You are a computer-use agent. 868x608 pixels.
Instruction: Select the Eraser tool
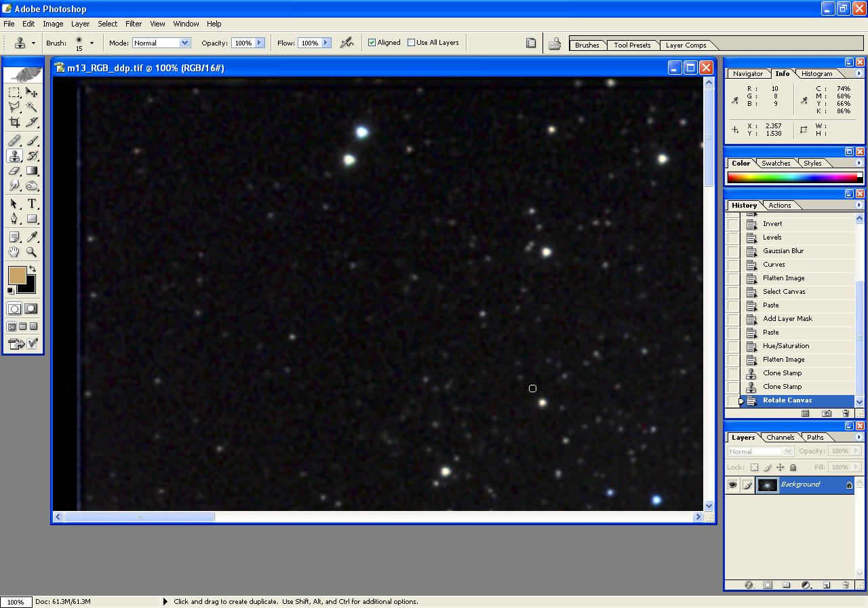(x=14, y=171)
